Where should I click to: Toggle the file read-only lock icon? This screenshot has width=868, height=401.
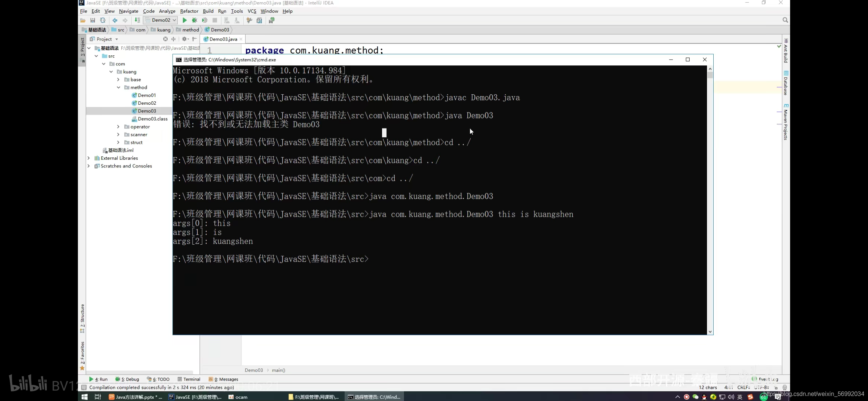pos(776,387)
